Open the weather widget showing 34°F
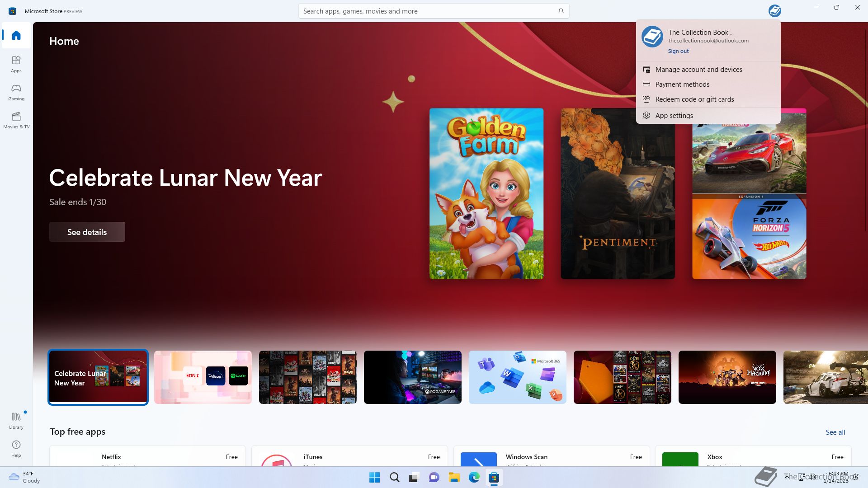Viewport: 868px width, 488px height. (24, 477)
